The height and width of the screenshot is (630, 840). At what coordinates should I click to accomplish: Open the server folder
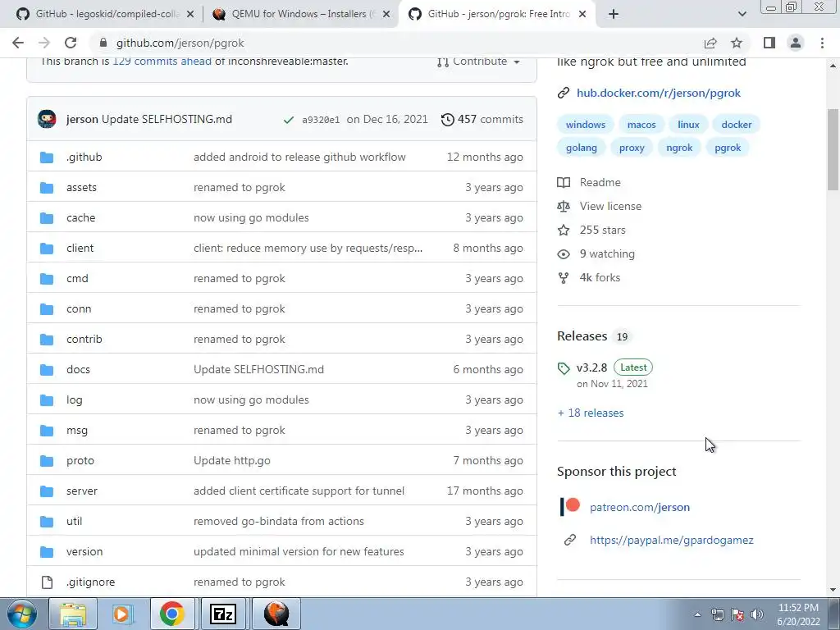click(x=82, y=491)
